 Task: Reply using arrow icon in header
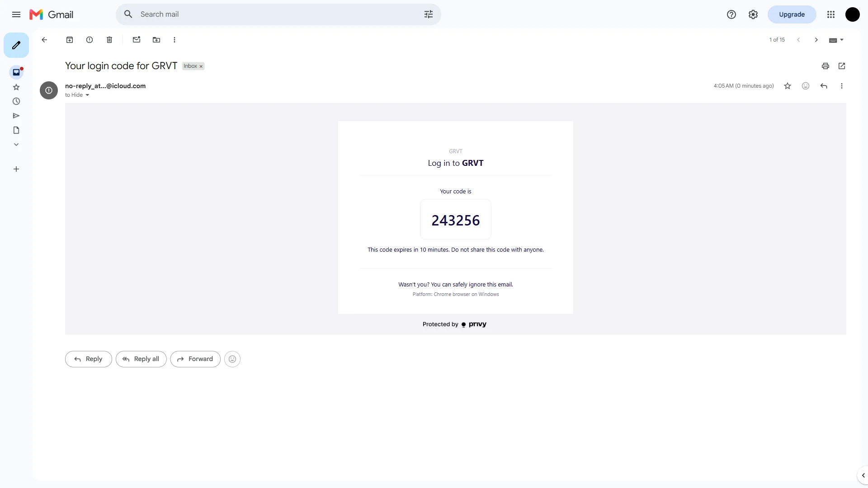(824, 86)
